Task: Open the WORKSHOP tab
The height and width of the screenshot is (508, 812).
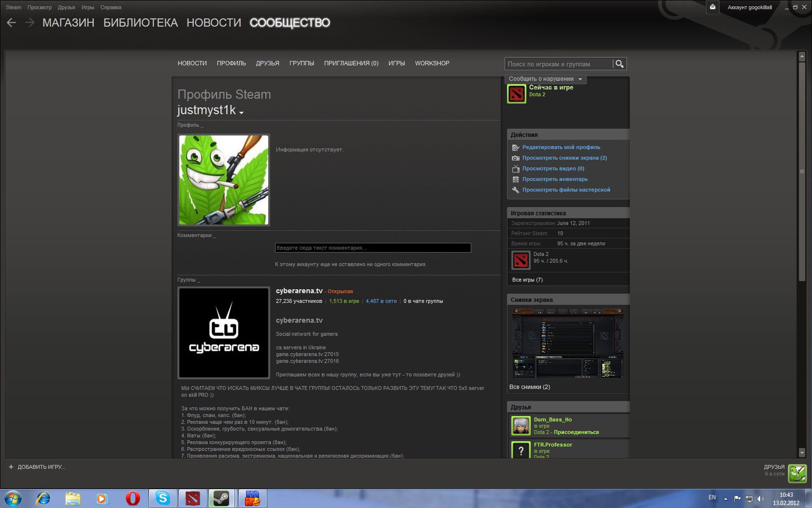Action: tap(432, 63)
